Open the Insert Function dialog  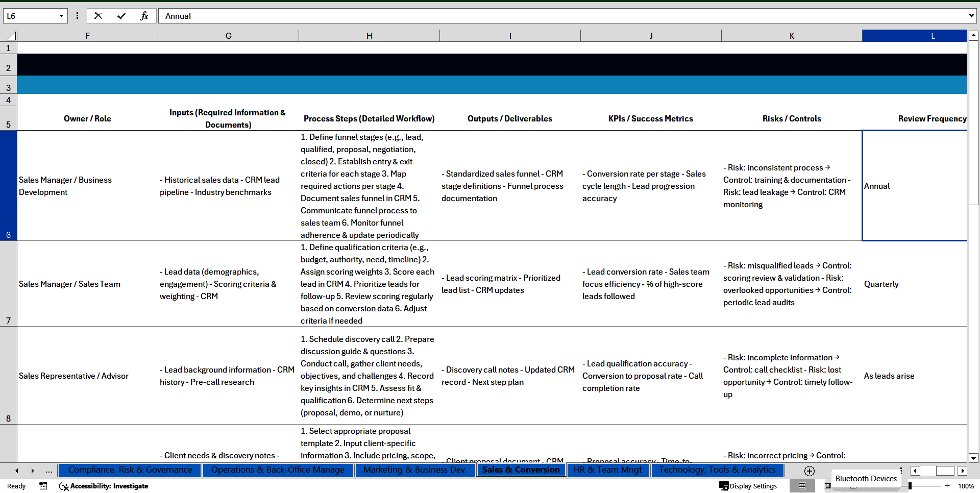pos(144,16)
